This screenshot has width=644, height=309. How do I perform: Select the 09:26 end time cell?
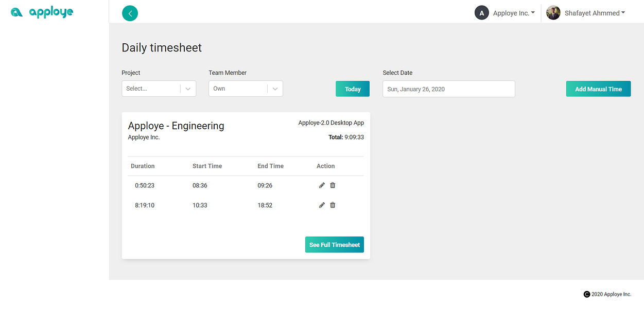[265, 185]
